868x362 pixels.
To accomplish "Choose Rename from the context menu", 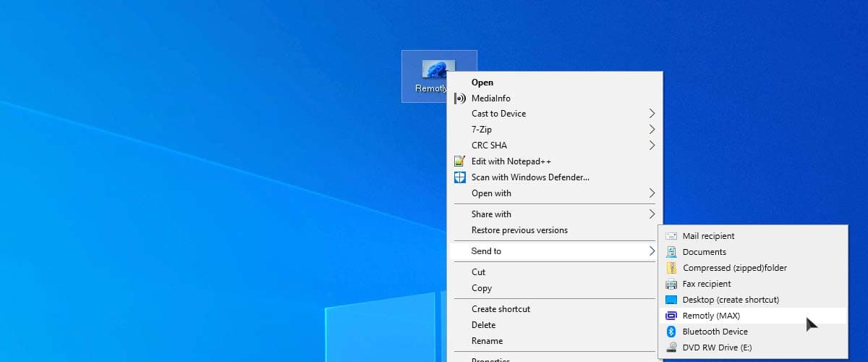I will 555,341.
